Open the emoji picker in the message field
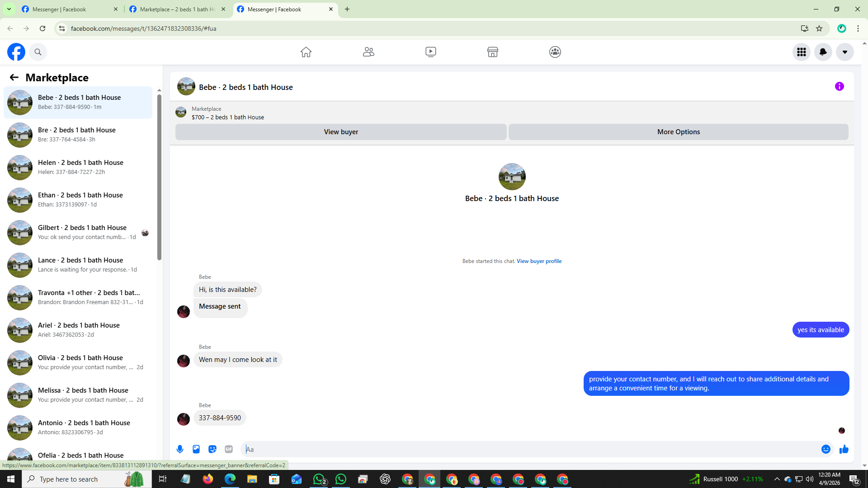The height and width of the screenshot is (488, 868). click(826, 449)
